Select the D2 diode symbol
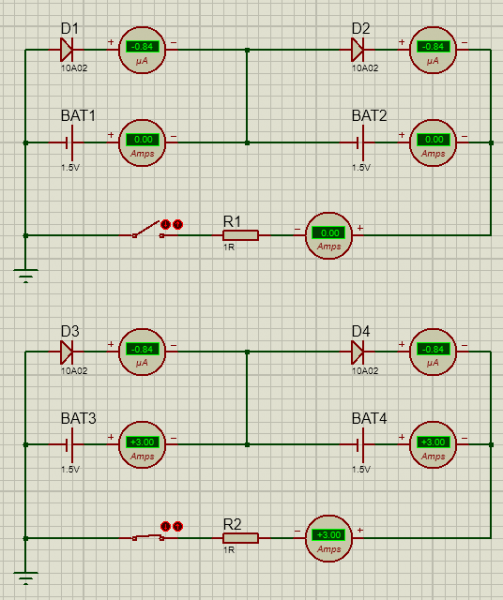Image resolution: width=503 pixels, height=600 pixels. (358, 50)
